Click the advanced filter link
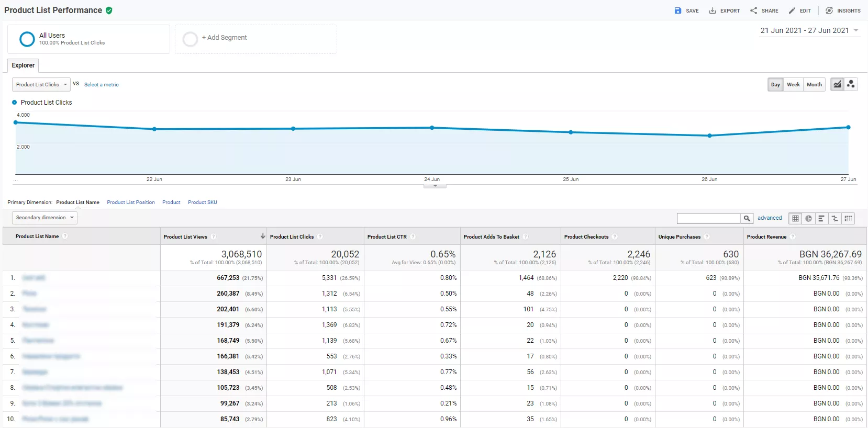The width and height of the screenshot is (868, 428). (x=770, y=218)
